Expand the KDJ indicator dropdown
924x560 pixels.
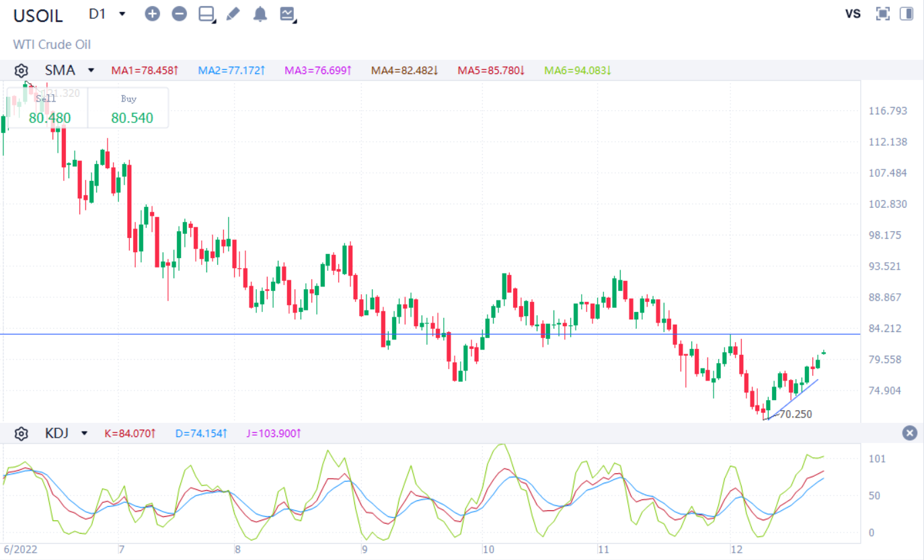point(83,434)
